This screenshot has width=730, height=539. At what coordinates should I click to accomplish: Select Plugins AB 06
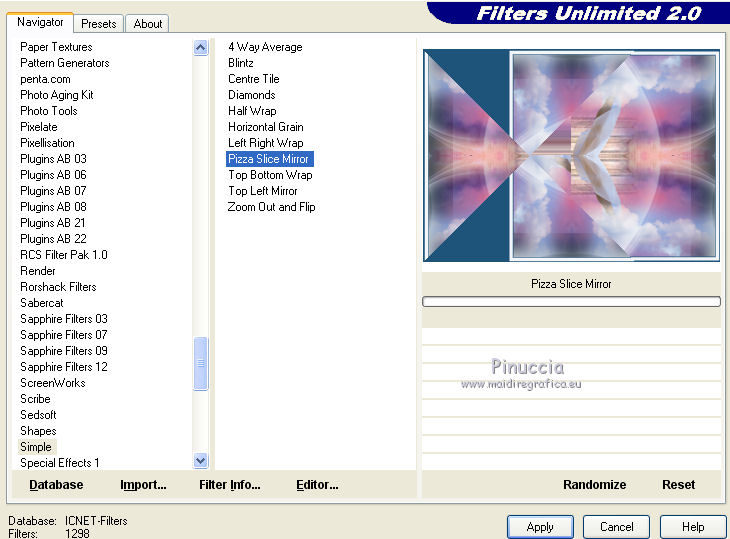point(53,175)
